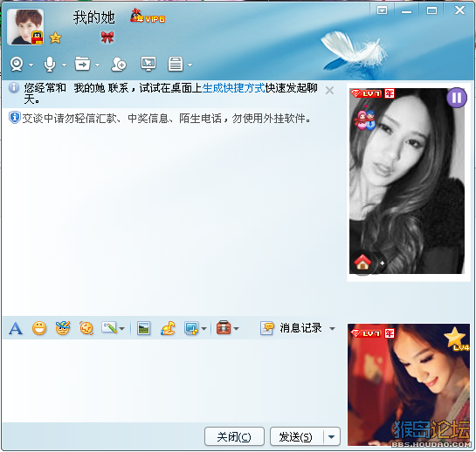This screenshot has height=452, width=476.
Task: Expand voice call options arrow
Action: 64,65
